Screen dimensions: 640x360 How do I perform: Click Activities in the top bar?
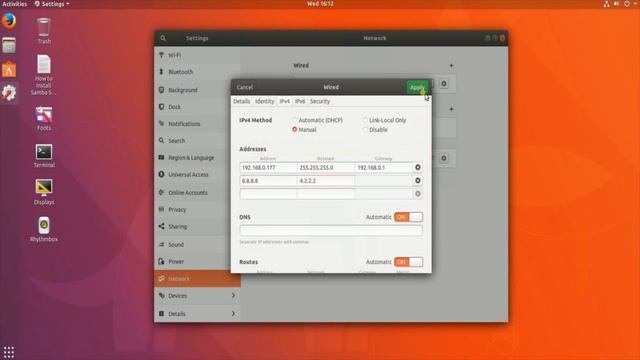[x=15, y=4]
